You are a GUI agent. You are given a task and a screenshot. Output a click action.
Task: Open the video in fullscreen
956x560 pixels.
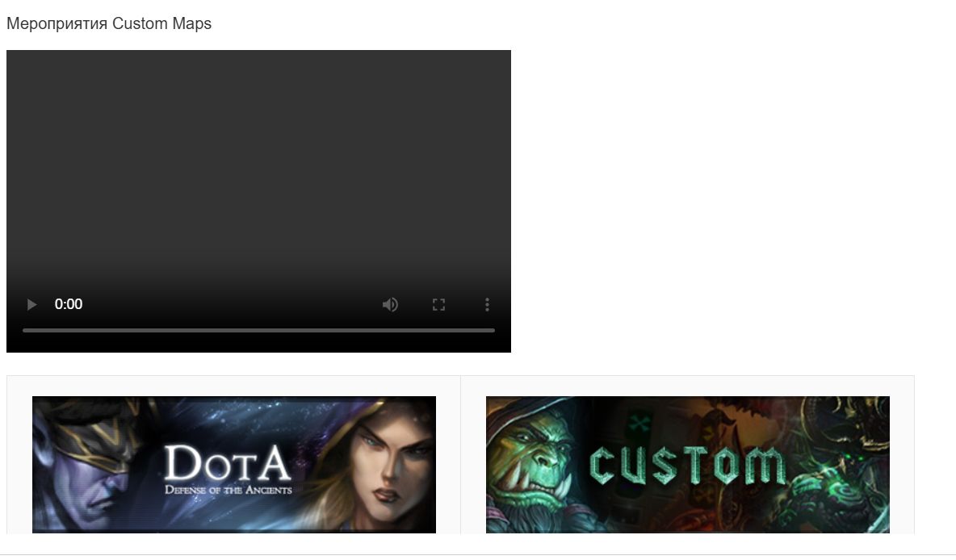(439, 305)
